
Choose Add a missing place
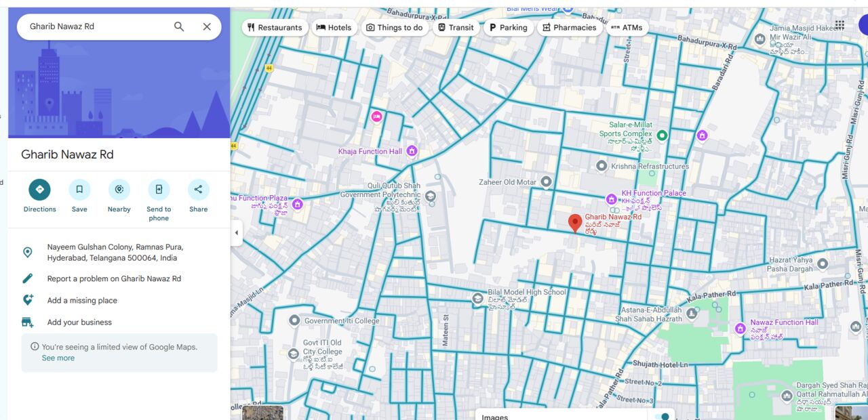[82, 300]
